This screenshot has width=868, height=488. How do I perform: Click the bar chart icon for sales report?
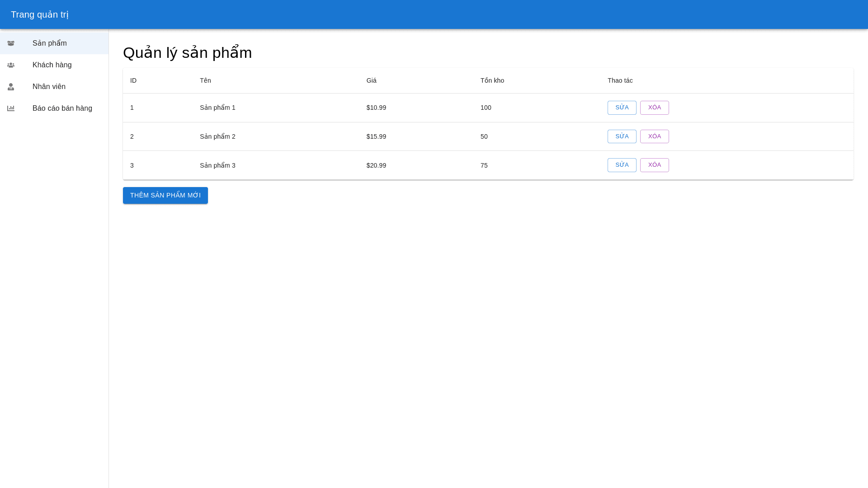pos(11,108)
